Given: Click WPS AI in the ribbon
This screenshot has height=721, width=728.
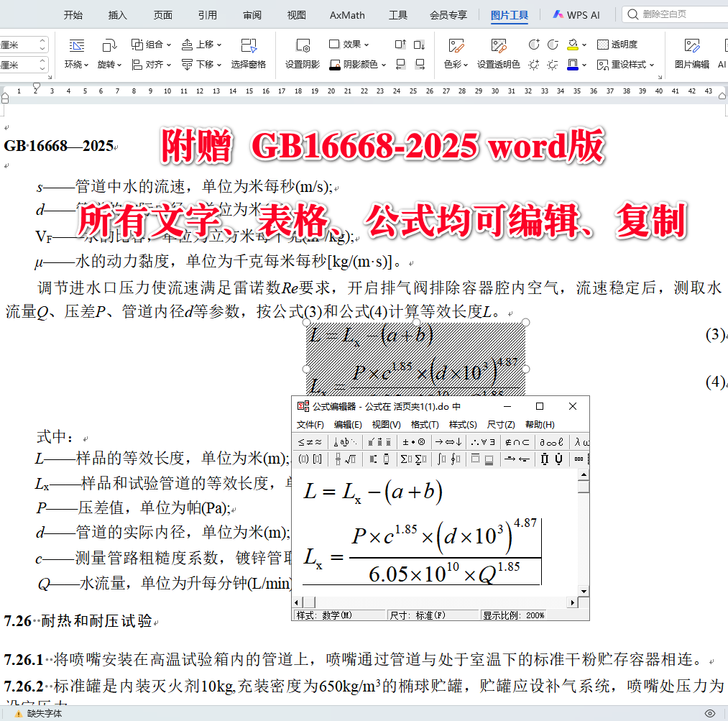Looking at the screenshot, I should 576,14.
